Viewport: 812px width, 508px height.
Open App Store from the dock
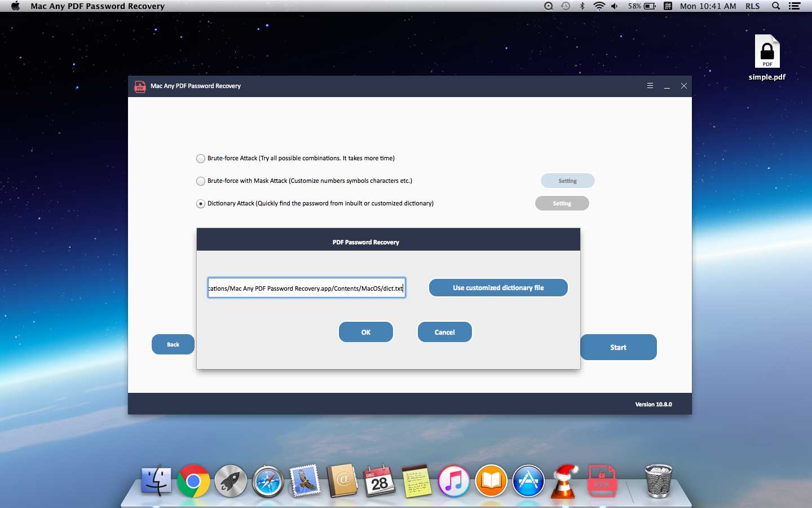pos(528,481)
